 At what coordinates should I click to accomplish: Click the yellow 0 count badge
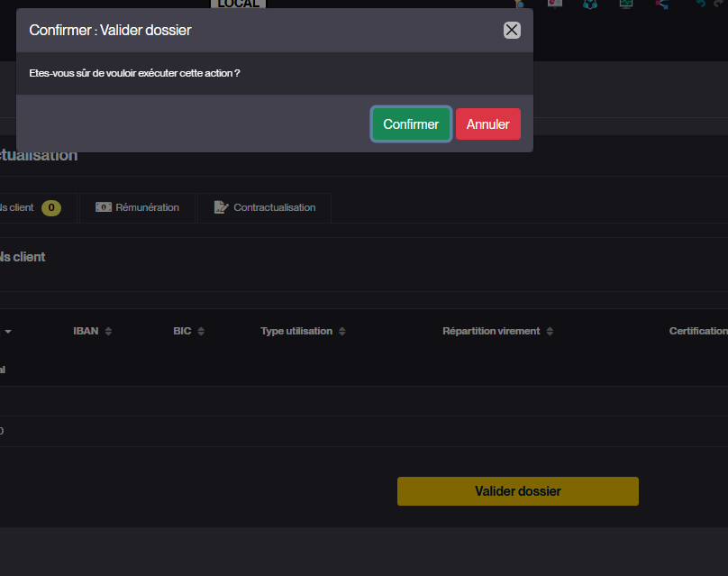coord(51,208)
